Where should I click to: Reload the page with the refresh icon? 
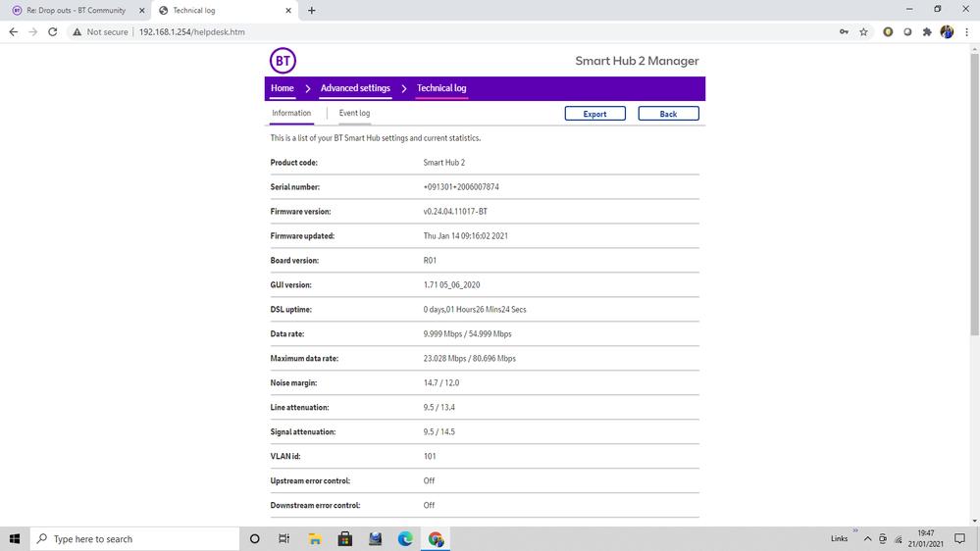pos(53,32)
